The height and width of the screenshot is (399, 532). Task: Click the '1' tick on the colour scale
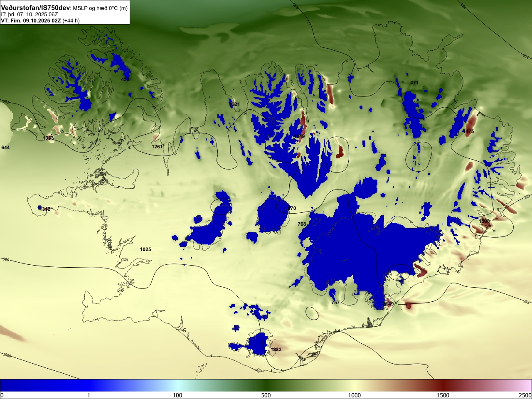point(89,395)
